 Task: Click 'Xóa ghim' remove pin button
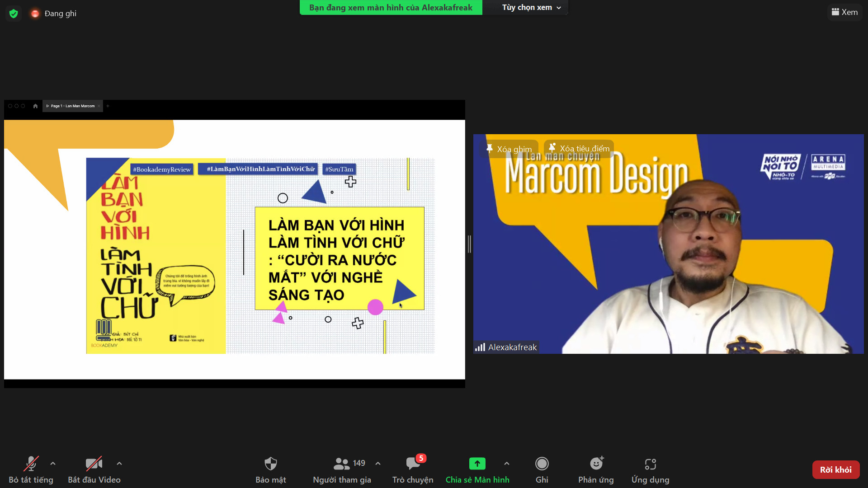(509, 149)
